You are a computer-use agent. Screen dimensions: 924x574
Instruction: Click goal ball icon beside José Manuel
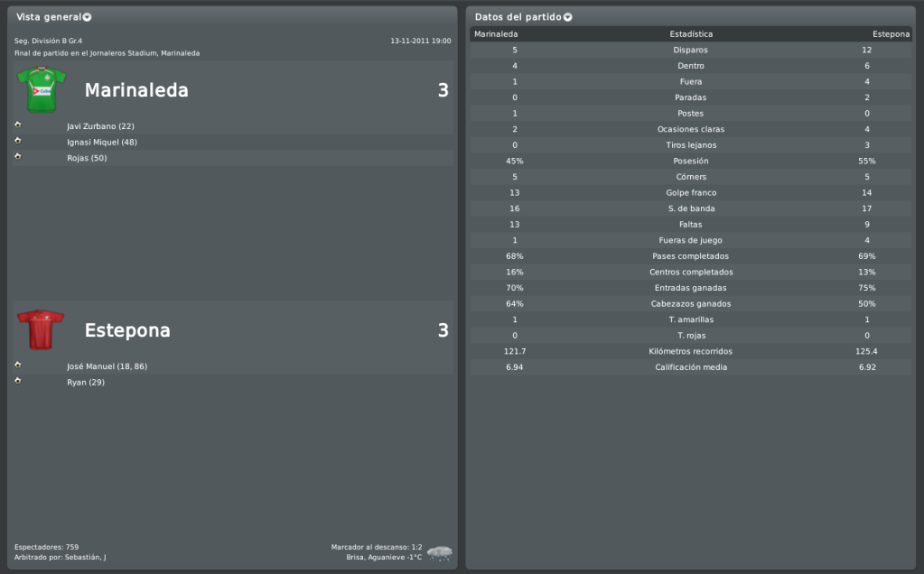coord(18,365)
